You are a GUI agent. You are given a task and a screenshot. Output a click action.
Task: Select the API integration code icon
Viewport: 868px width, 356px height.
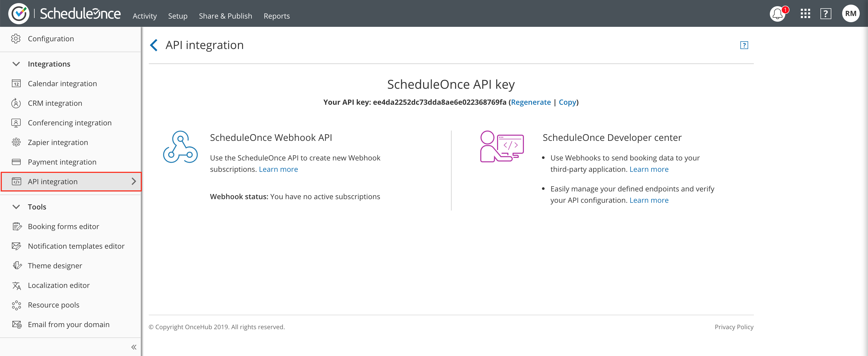point(17,181)
